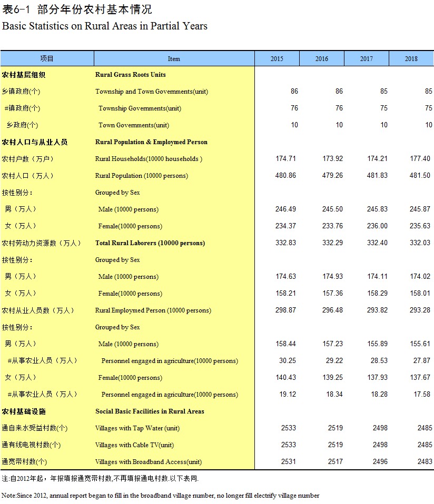Click the value 17.58

point(422,394)
